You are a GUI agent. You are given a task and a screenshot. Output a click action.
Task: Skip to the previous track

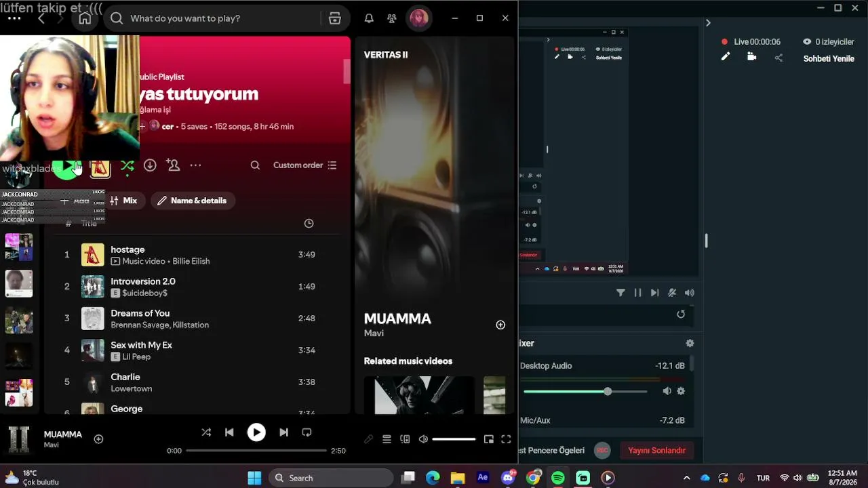click(229, 432)
